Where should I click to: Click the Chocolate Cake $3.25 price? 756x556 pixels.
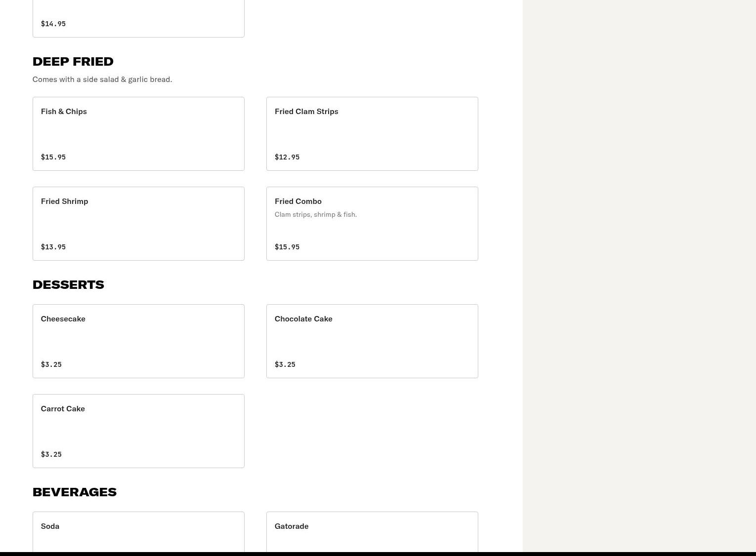[285, 364]
